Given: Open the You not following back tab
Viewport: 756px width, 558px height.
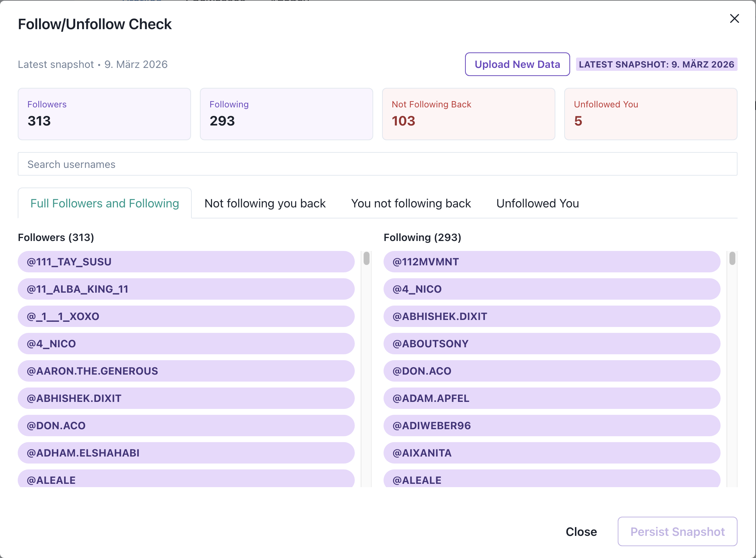Looking at the screenshot, I should (411, 203).
